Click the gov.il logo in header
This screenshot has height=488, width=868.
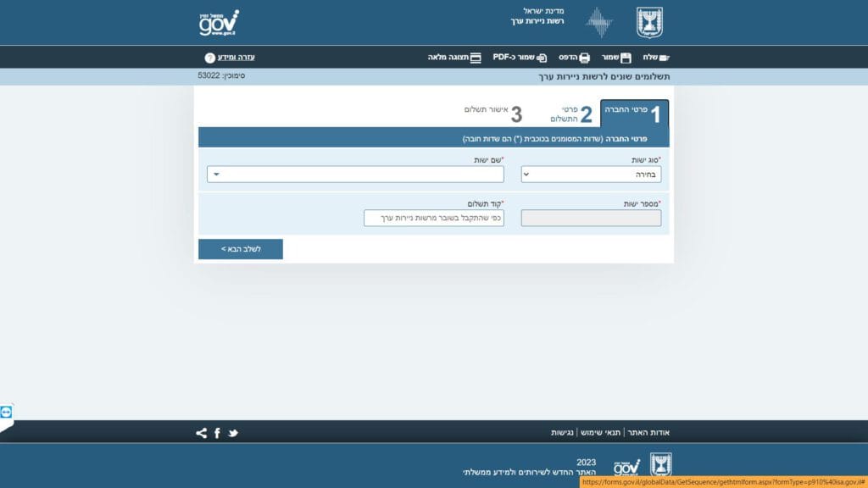219,23
